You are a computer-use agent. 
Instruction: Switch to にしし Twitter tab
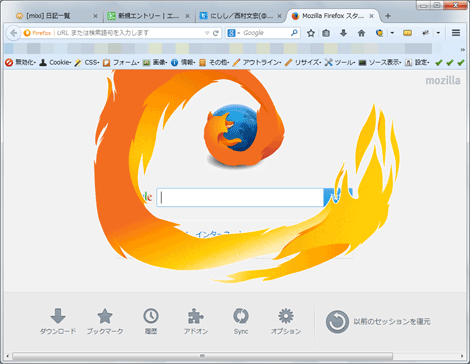240,16
